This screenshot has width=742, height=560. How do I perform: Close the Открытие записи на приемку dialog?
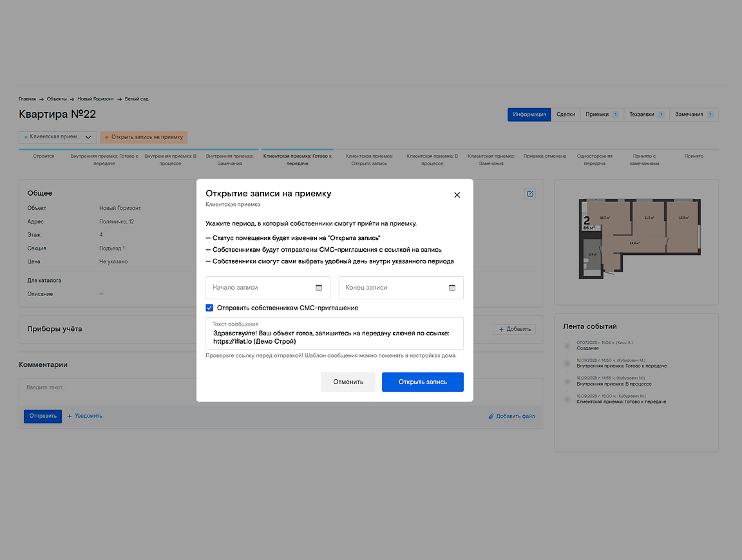point(457,195)
